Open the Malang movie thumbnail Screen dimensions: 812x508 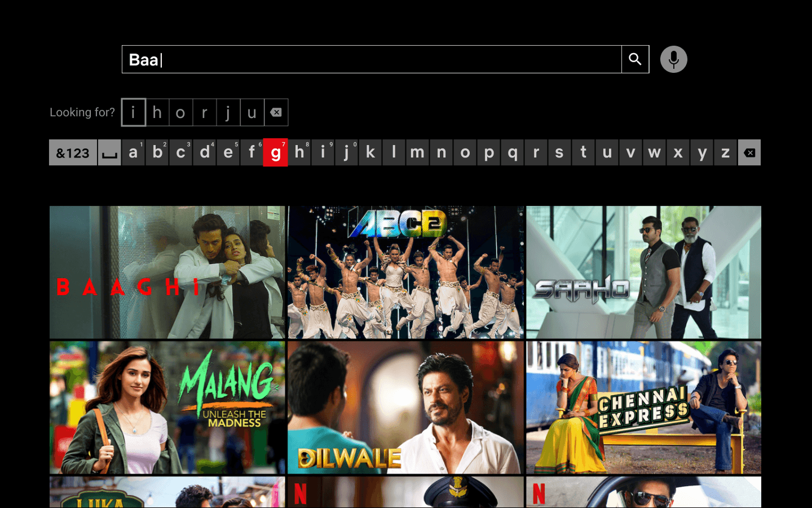click(167, 408)
